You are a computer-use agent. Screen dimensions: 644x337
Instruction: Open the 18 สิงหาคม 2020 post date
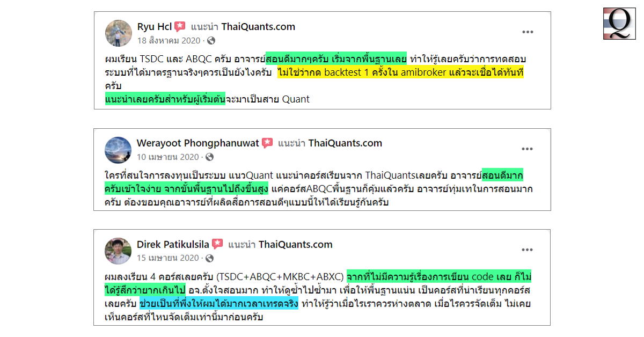pyautogui.click(x=169, y=40)
